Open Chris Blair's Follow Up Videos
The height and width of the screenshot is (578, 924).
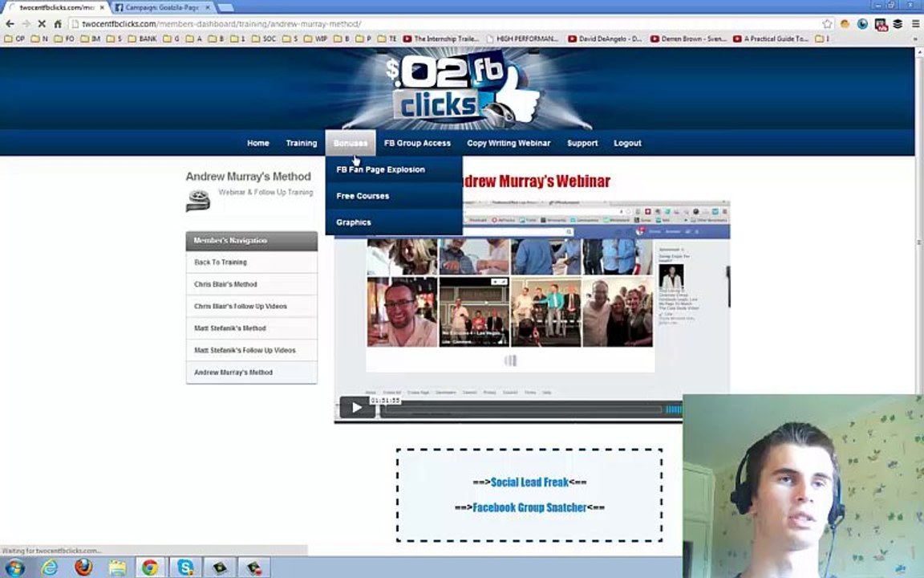[x=252, y=307]
